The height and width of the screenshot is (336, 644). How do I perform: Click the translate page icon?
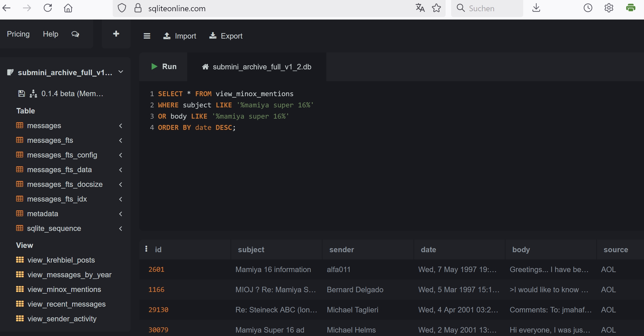[420, 8]
